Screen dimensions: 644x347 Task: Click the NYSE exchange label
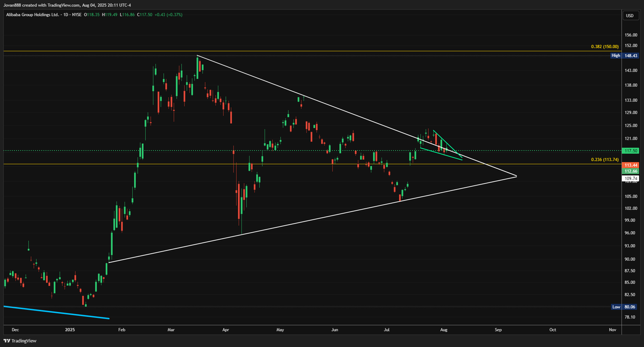coord(76,15)
